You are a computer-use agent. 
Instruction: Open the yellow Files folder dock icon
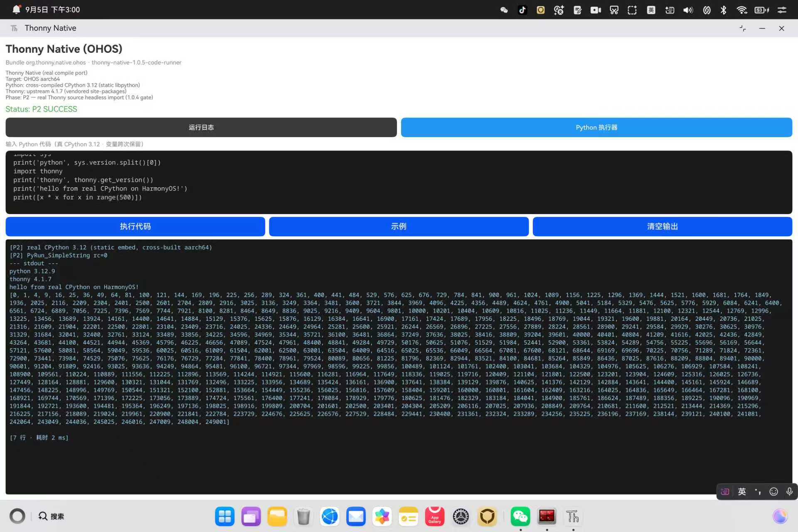pyautogui.click(x=277, y=517)
